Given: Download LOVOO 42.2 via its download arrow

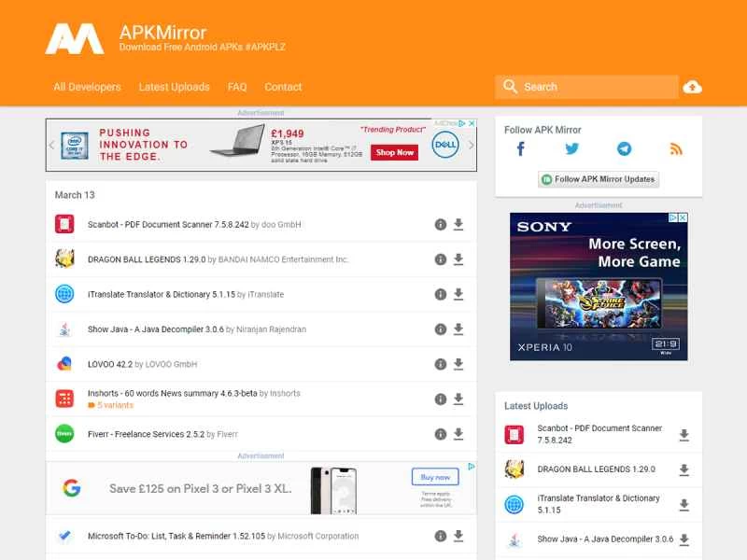Looking at the screenshot, I should (x=458, y=365).
